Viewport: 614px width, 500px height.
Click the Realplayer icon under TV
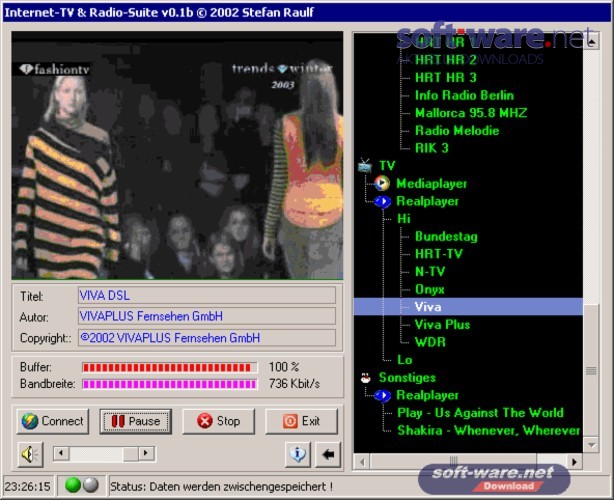click(383, 201)
